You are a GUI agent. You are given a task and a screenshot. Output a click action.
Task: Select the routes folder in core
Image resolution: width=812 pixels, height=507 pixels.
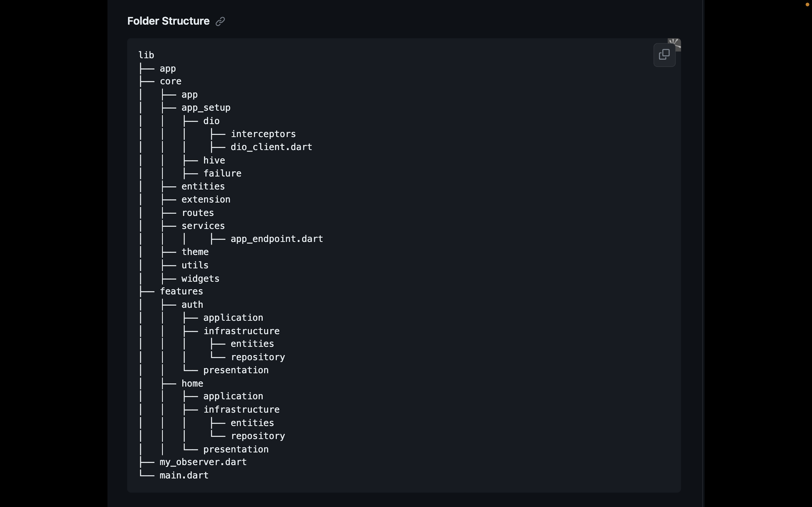pos(198,212)
